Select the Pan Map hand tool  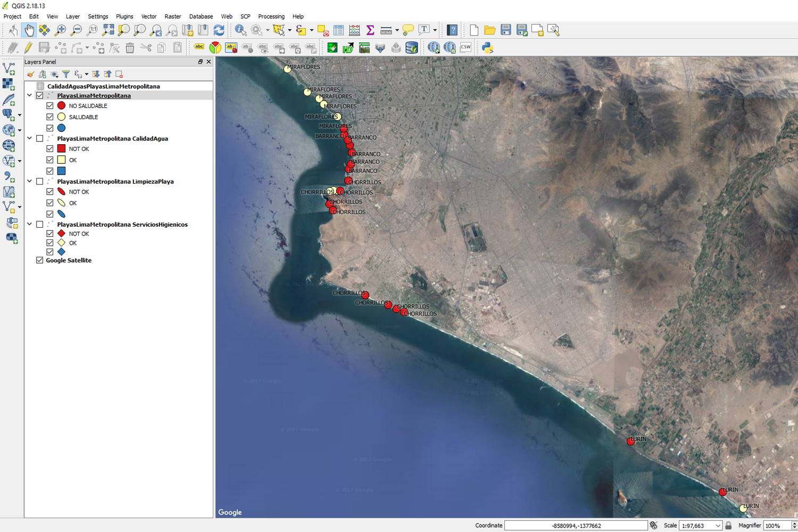tap(29, 30)
